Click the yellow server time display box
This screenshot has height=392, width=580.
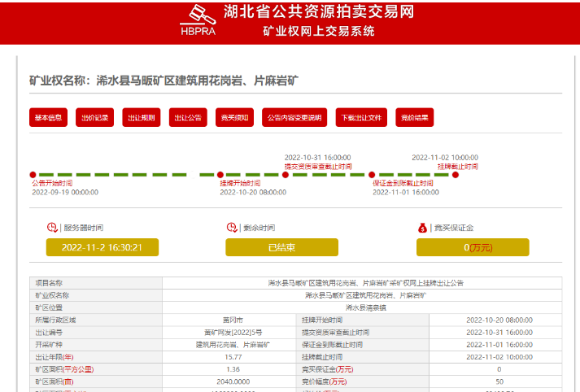102,247
